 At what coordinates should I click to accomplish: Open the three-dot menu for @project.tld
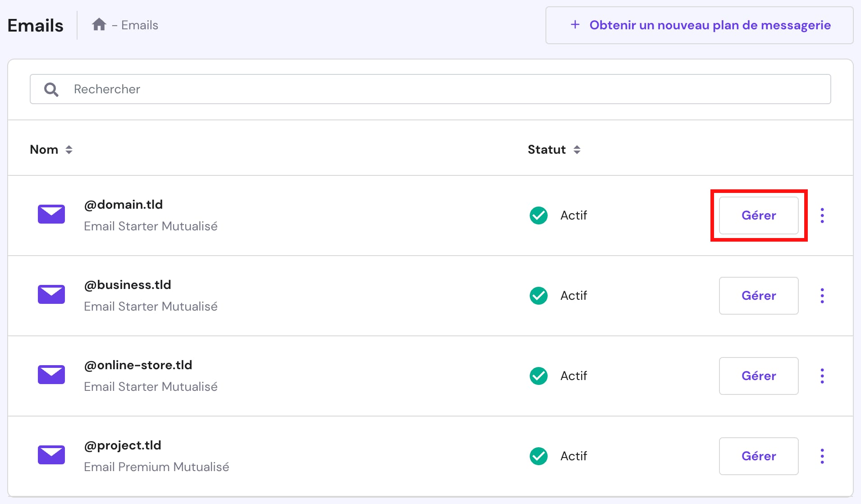click(x=823, y=456)
